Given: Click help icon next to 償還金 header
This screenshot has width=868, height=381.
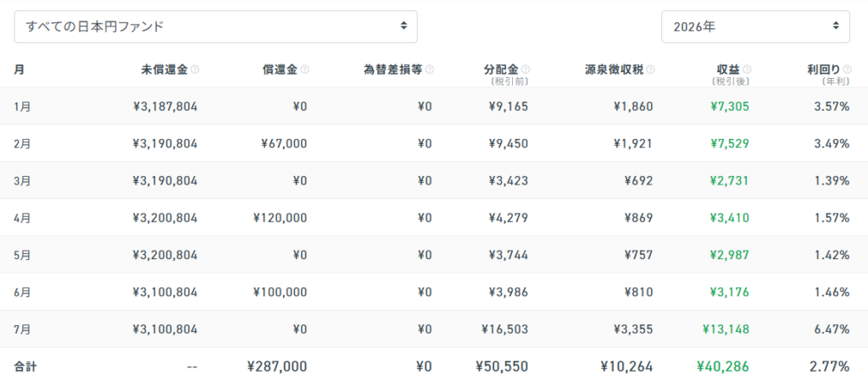Looking at the screenshot, I should (x=305, y=69).
